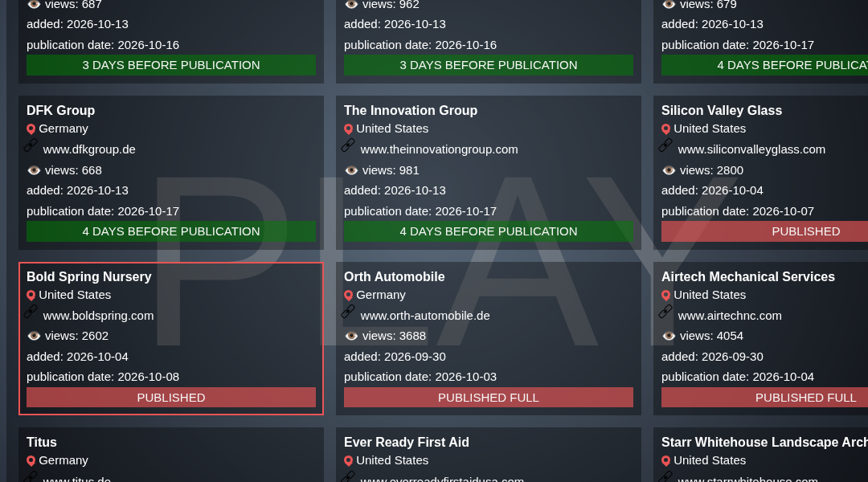The width and height of the screenshot is (868, 482).
Task: Click 'United States' on Airtech Mechanical Services card
Action: (x=710, y=294)
